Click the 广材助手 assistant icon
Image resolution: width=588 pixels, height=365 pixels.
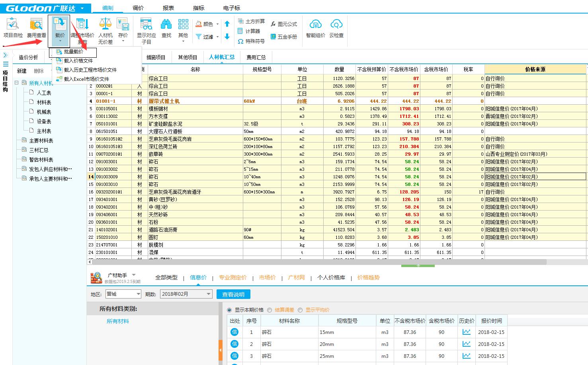(x=96, y=278)
